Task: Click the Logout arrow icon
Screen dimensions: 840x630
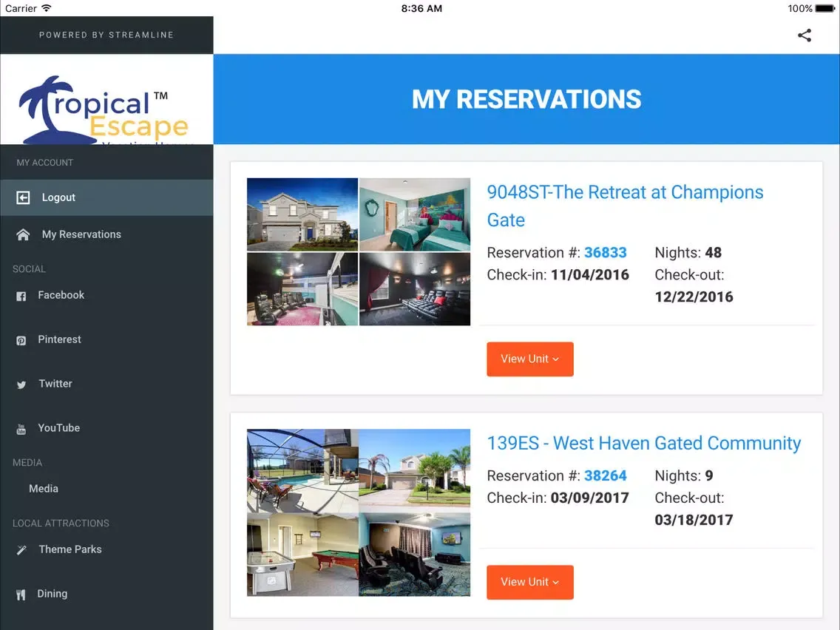Action: [23, 197]
